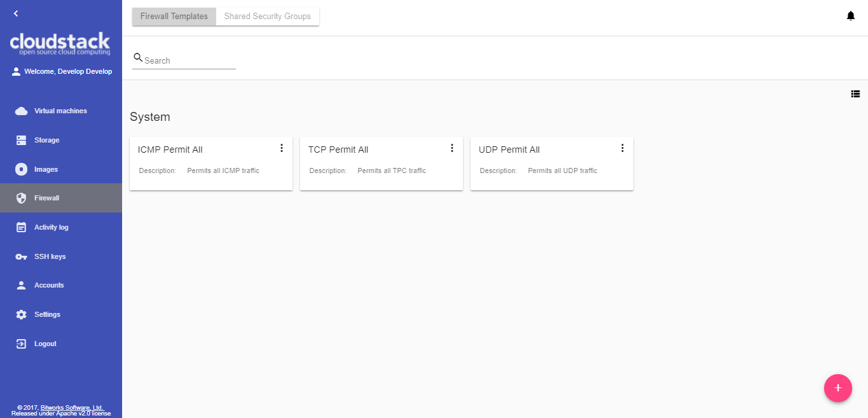Click the Firewall shield icon
This screenshot has width=868, height=418.
[22, 198]
